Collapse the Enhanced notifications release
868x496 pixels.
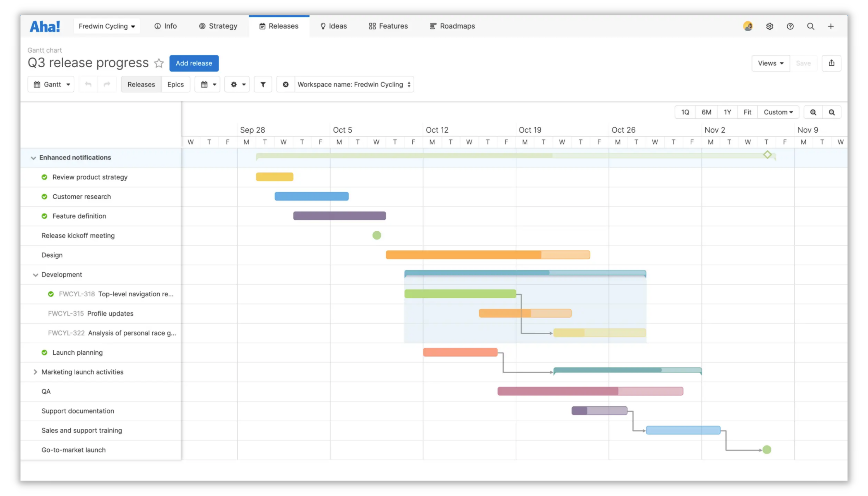coord(33,158)
